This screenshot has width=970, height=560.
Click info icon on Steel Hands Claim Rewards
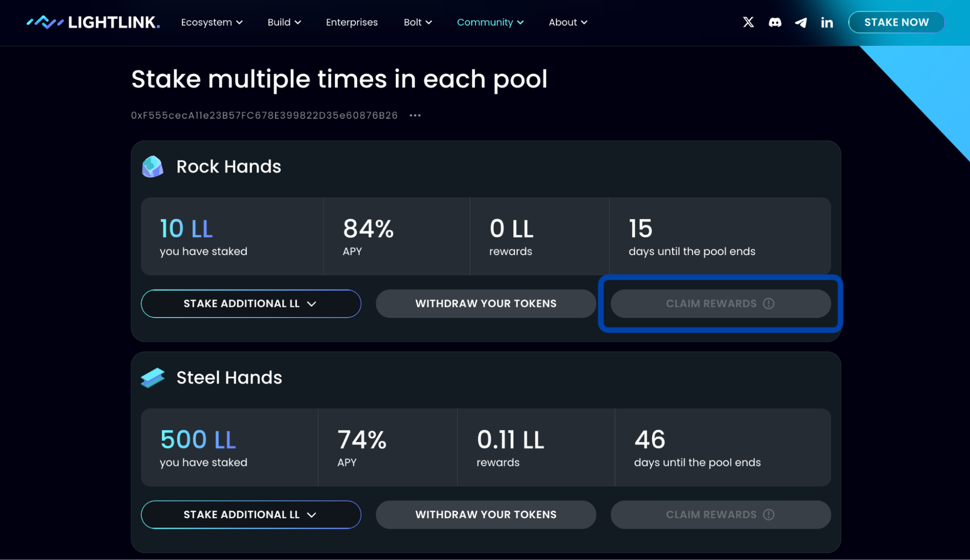click(x=769, y=514)
